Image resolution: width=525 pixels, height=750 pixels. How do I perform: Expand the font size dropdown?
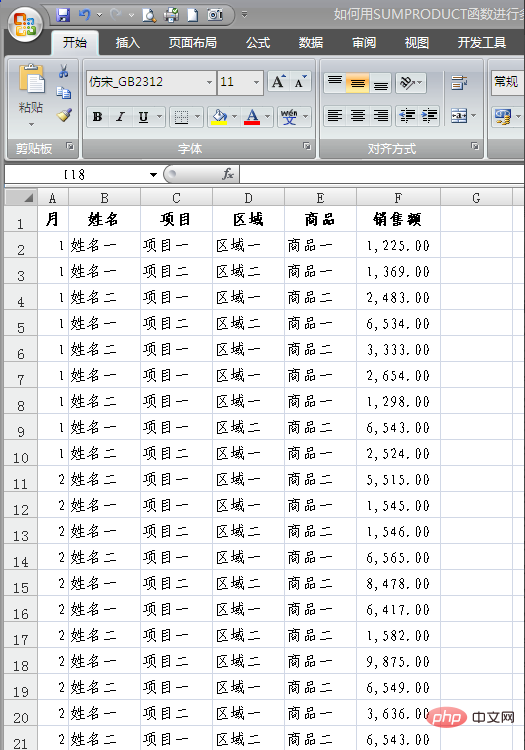256,82
